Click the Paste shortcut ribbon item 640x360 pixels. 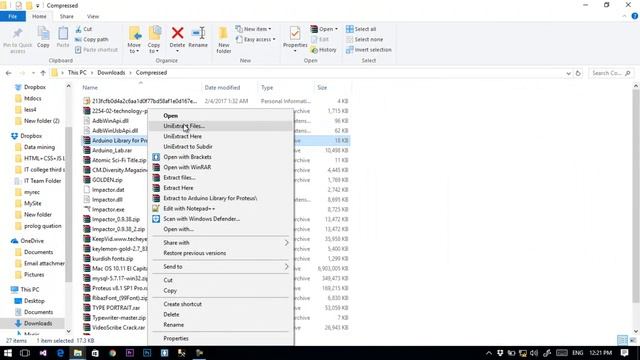96,50
